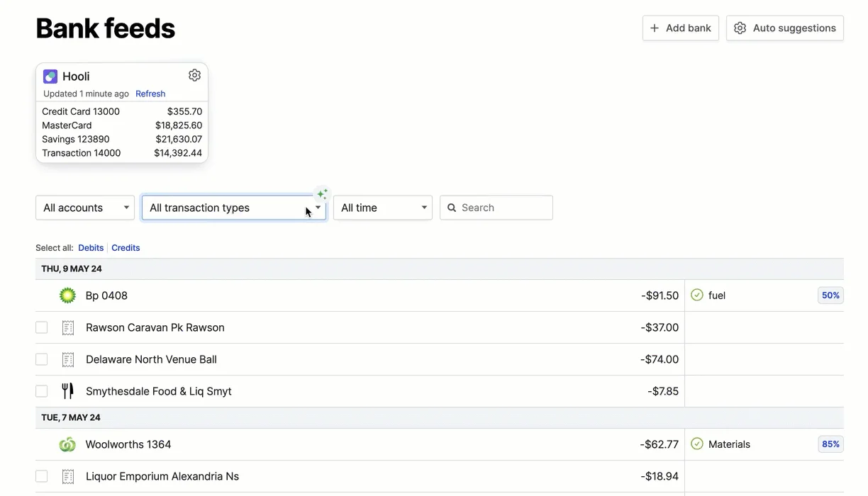The width and height of the screenshot is (868, 496).
Task: Tick the Rawson Caravan Pk Rawson checkbox
Action: pos(42,327)
